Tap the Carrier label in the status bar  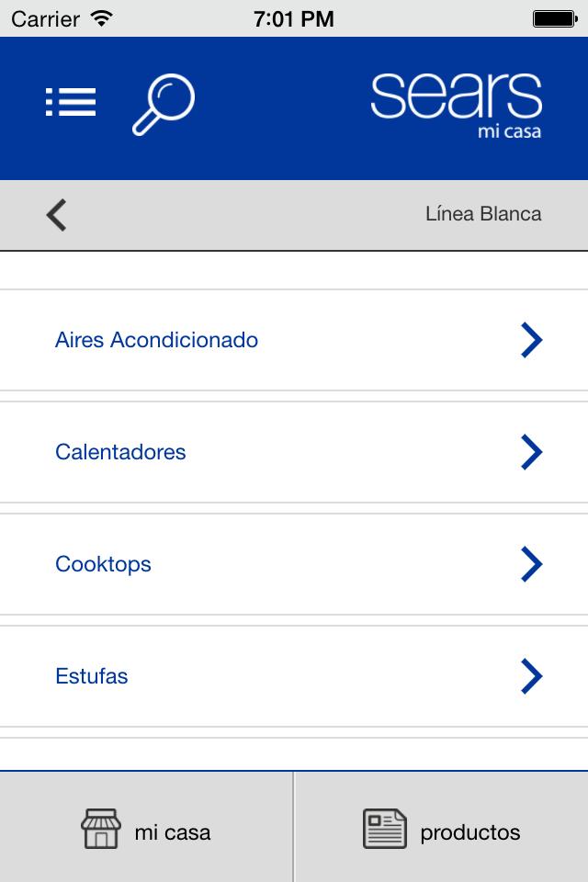pyautogui.click(x=52, y=17)
